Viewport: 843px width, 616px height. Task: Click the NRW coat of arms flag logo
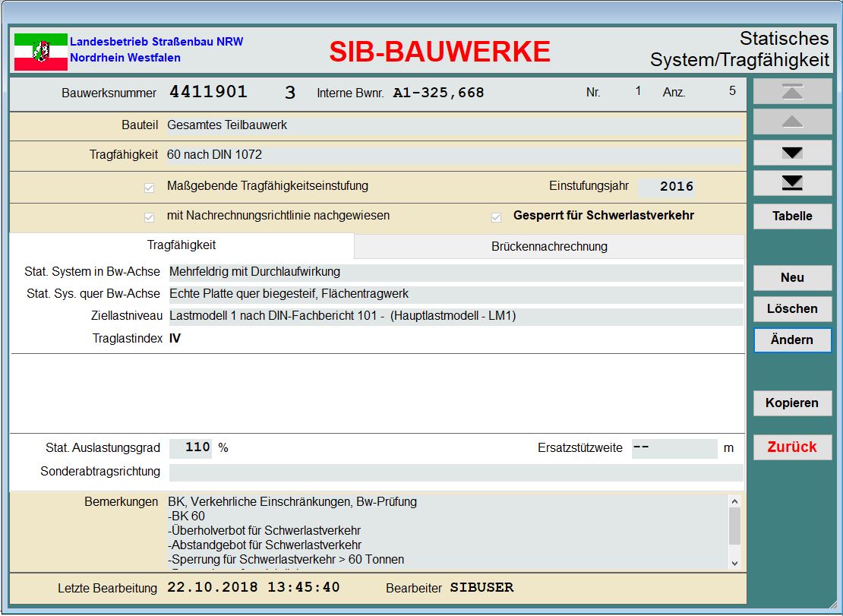coord(41,52)
